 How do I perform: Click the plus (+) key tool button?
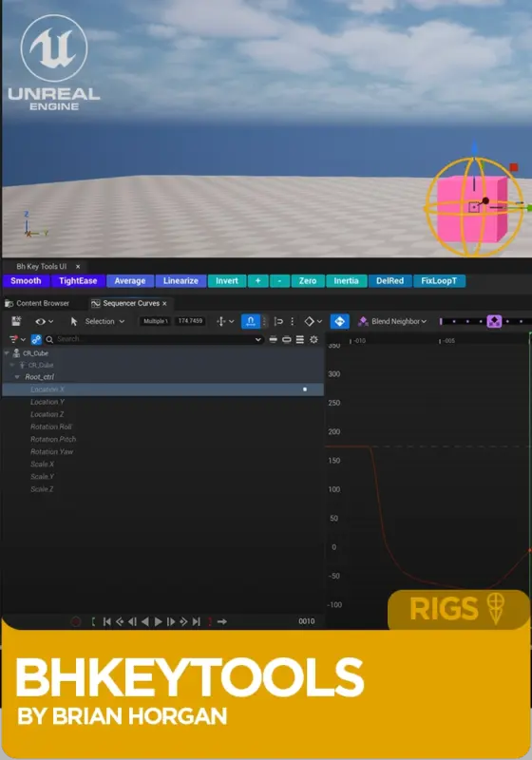coord(257,281)
